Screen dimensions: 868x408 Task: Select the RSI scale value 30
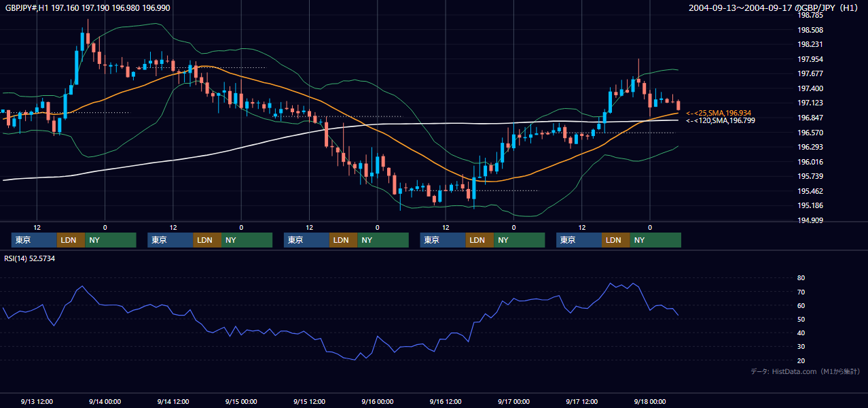801,347
